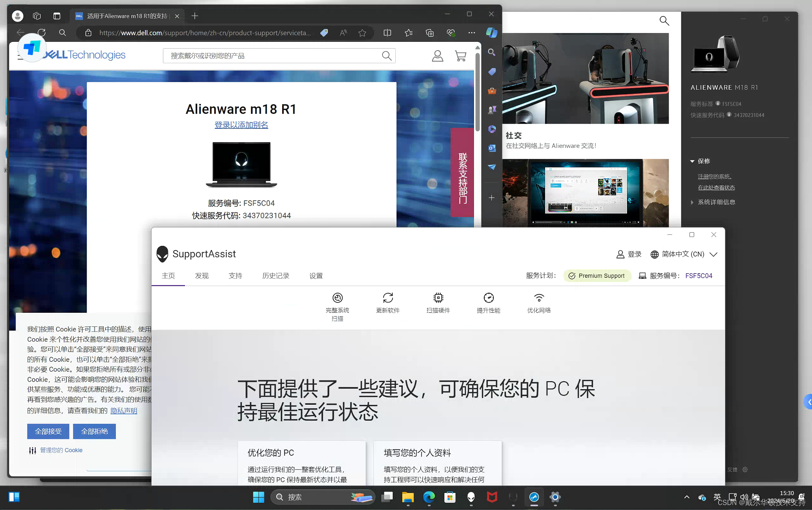Switch to the 发现 tab
This screenshot has height=510, width=812.
coord(202,276)
